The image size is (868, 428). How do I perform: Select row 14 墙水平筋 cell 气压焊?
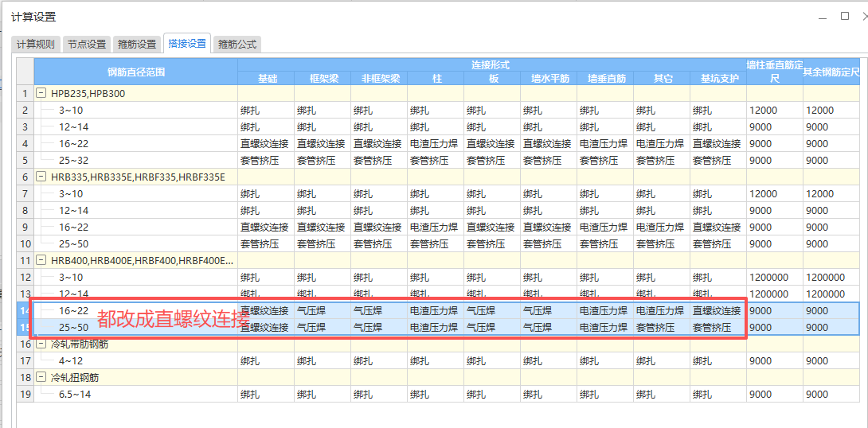[x=549, y=311]
